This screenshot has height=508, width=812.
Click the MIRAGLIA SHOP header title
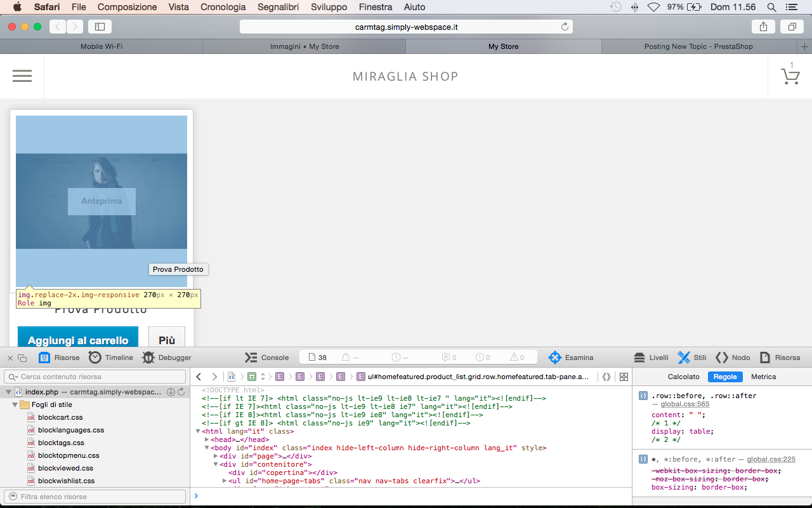(x=405, y=76)
